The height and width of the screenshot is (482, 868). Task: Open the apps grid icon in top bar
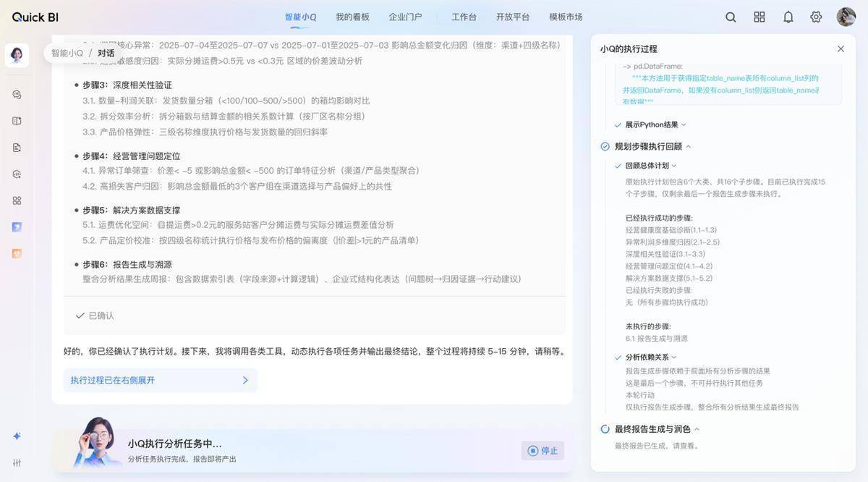click(759, 17)
